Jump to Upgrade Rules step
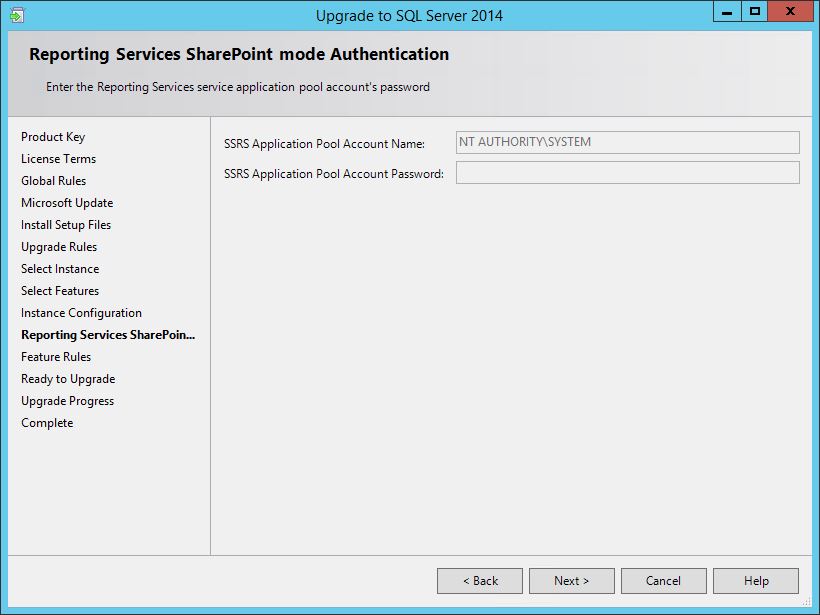Image resolution: width=820 pixels, height=615 pixels. click(x=59, y=247)
